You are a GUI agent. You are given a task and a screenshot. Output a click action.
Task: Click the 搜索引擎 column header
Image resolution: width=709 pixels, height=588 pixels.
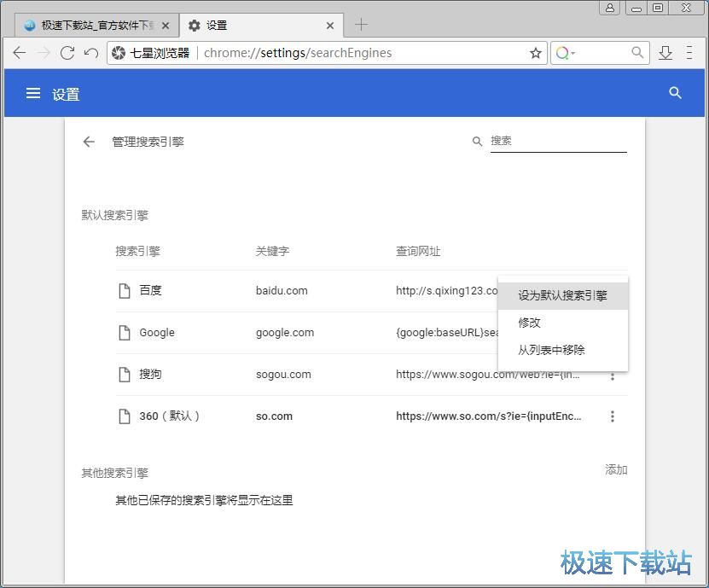click(138, 252)
